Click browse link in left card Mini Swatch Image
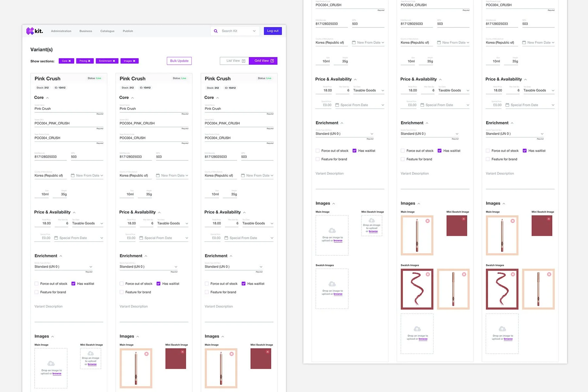The image size is (588, 392). 92,364
